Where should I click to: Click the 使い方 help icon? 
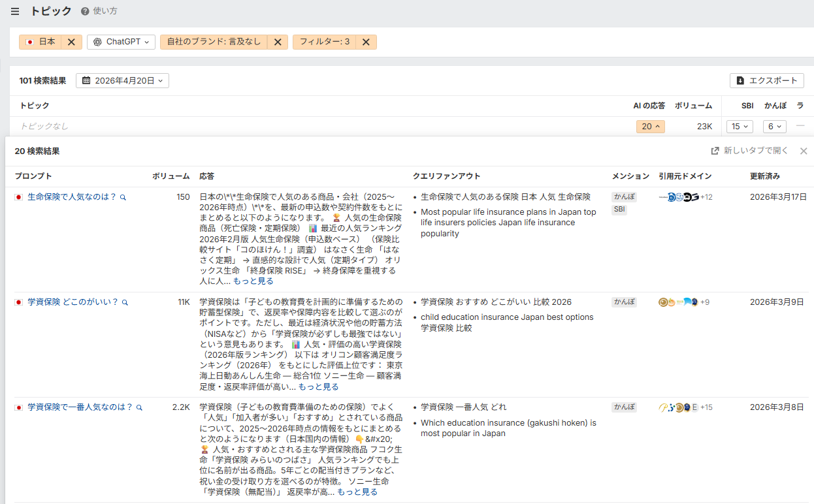tap(85, 12)
